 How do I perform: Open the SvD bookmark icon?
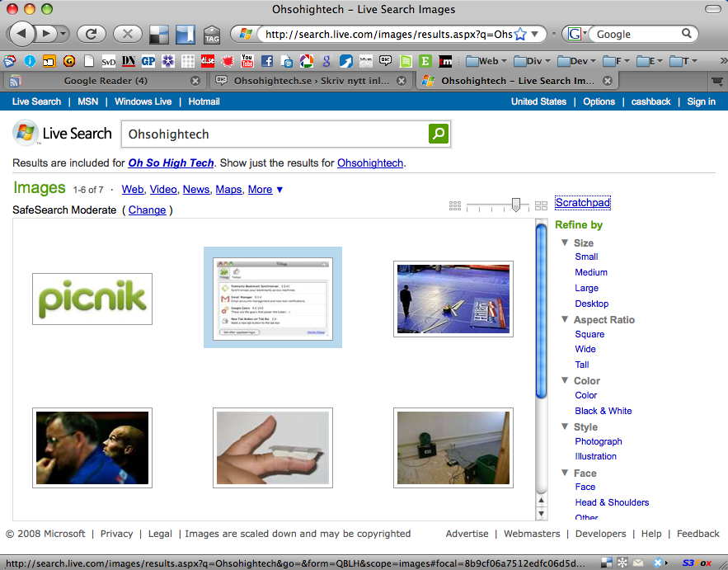pos(108,61)
